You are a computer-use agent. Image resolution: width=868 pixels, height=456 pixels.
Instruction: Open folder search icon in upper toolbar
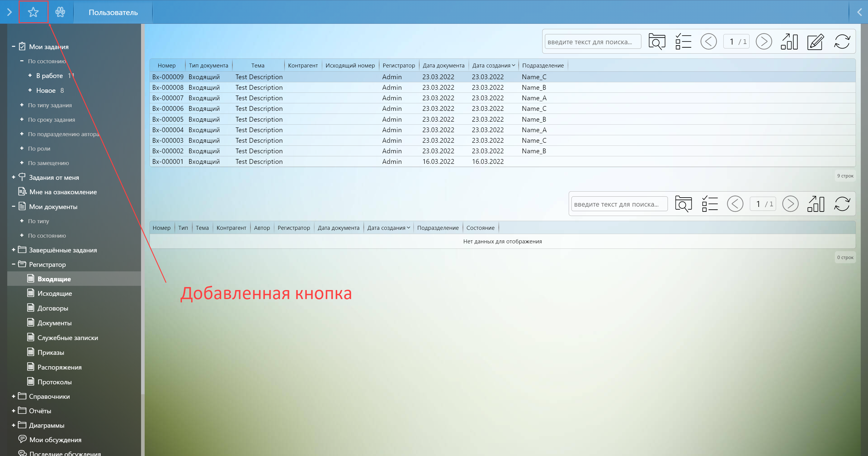(657, 42)
